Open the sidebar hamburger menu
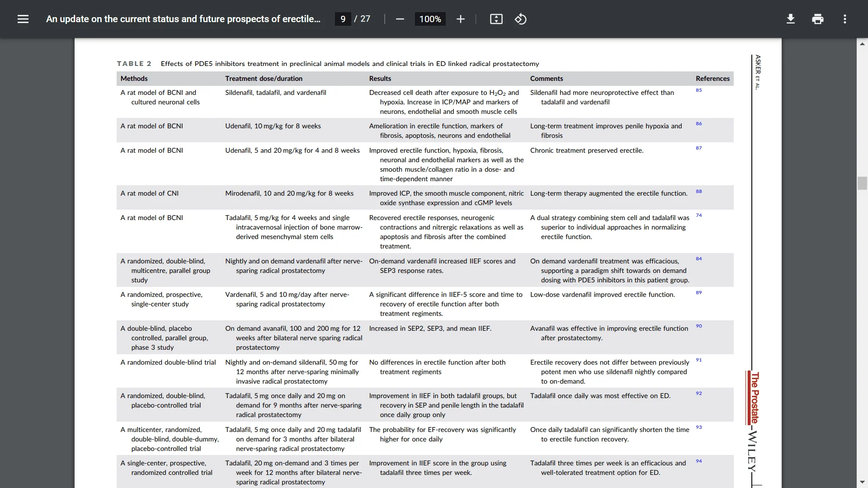Viewport: 868px width, 488px height. (x=23, y=19)
